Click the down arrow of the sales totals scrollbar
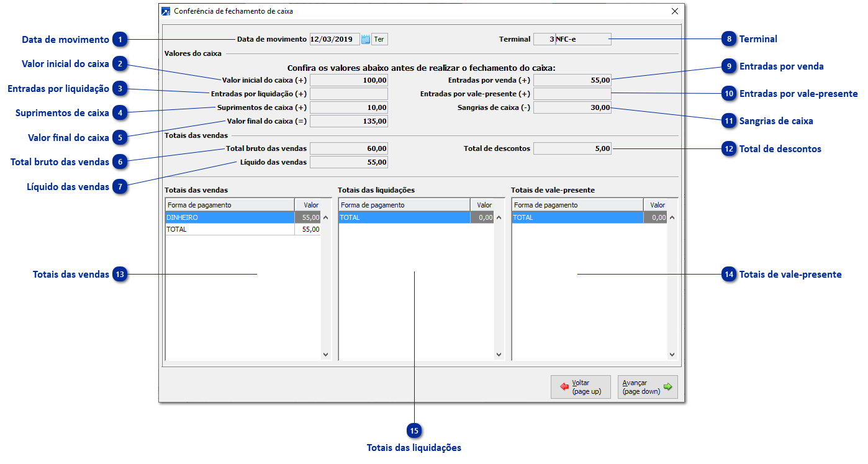 pyautogui.click(x=326, y=354)
